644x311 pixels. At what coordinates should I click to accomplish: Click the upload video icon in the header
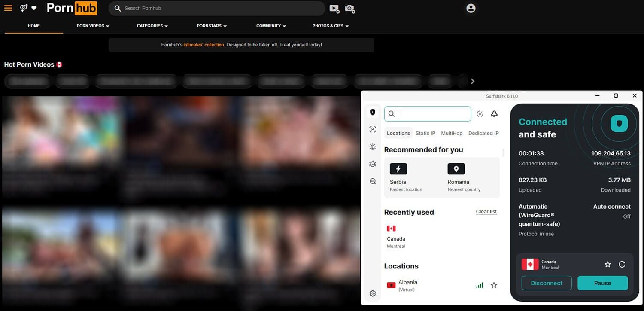(x=334, y=9)
